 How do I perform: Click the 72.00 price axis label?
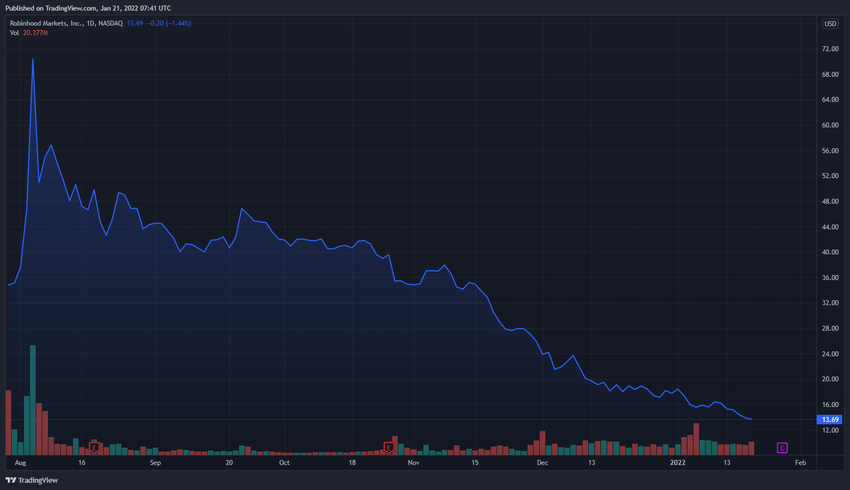[830, 49]
